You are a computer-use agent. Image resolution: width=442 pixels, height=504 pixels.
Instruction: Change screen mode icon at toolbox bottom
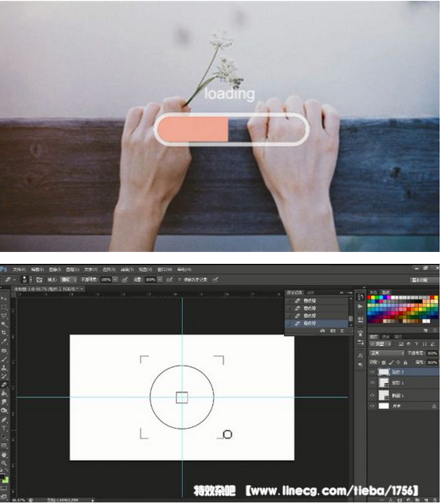point(3,495)
